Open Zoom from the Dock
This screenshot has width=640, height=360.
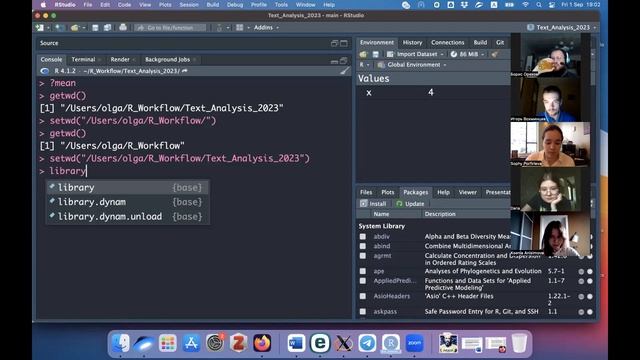(x=415, y=343)
